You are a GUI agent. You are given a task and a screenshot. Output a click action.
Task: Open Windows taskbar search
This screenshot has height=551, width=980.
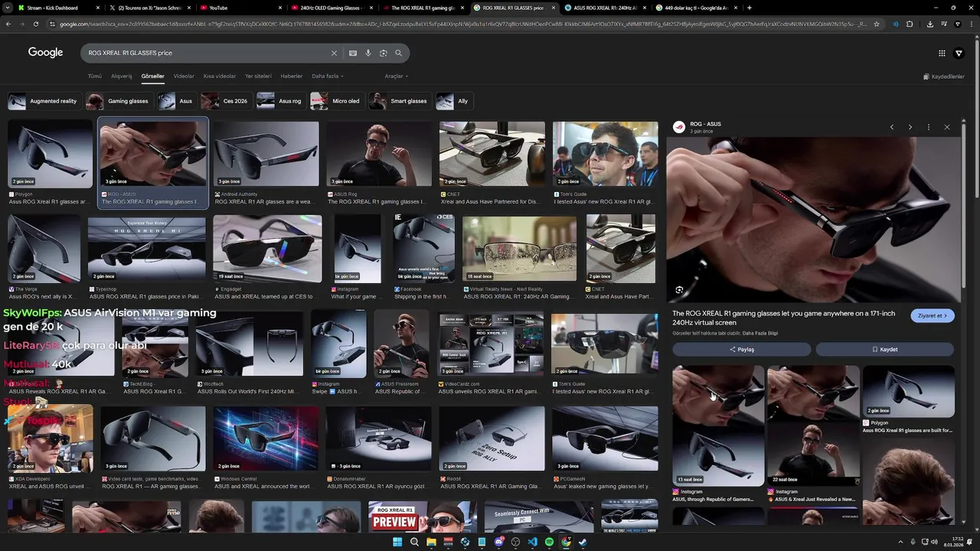coord(414,542)
